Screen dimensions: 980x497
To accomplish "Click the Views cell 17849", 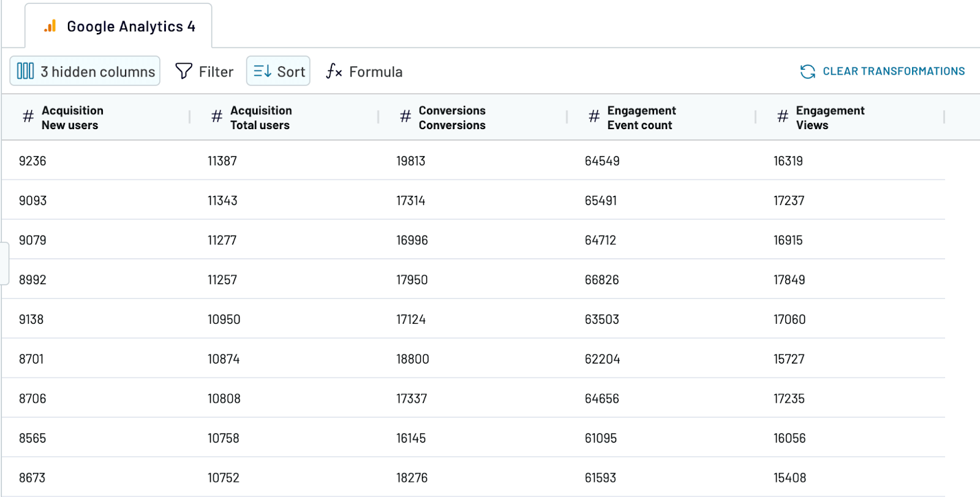I will [x=790, y=280].
